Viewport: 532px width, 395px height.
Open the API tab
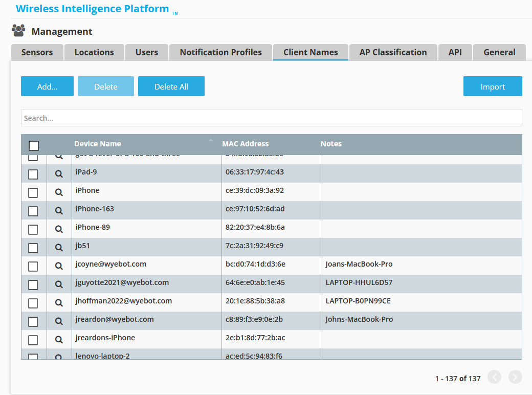(455, 52)
